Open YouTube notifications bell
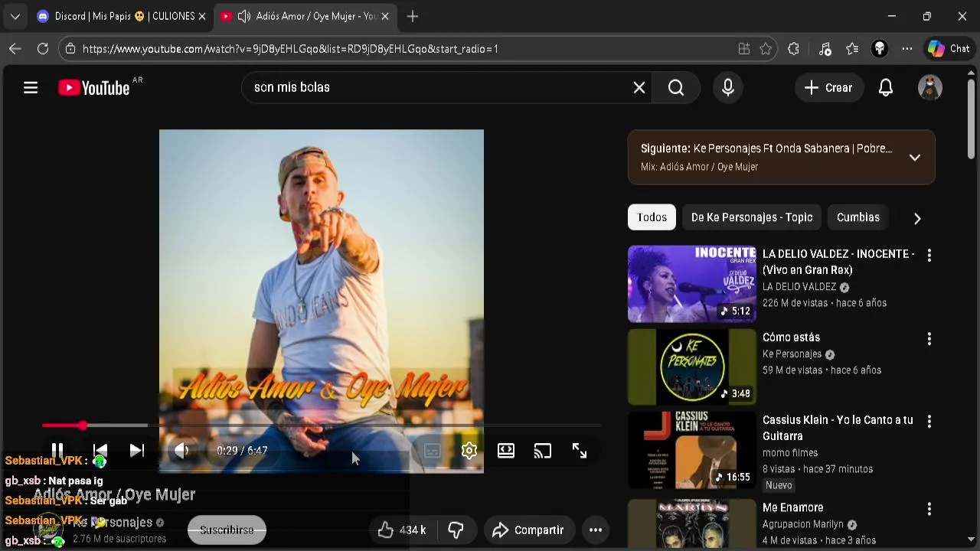980x551 pixels. [886, 88]
